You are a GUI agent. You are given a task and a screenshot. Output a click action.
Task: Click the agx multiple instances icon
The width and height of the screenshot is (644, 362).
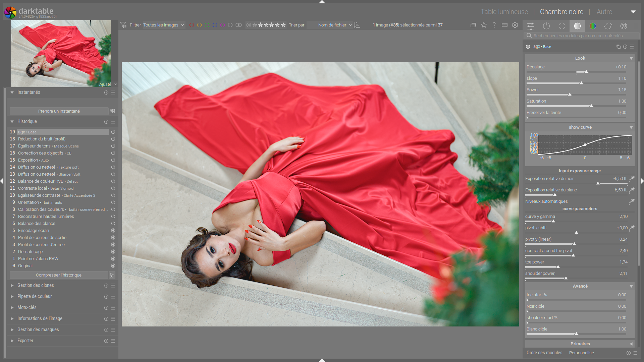tap(618, 47)
